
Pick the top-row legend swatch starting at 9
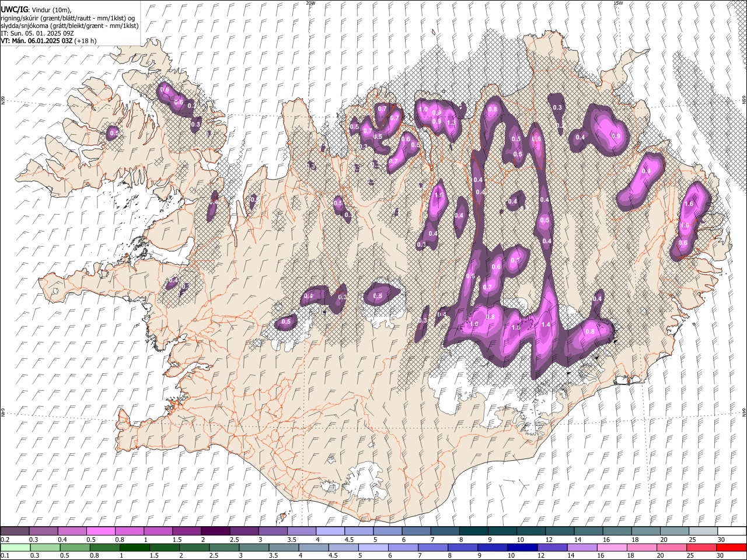[502, 531]
